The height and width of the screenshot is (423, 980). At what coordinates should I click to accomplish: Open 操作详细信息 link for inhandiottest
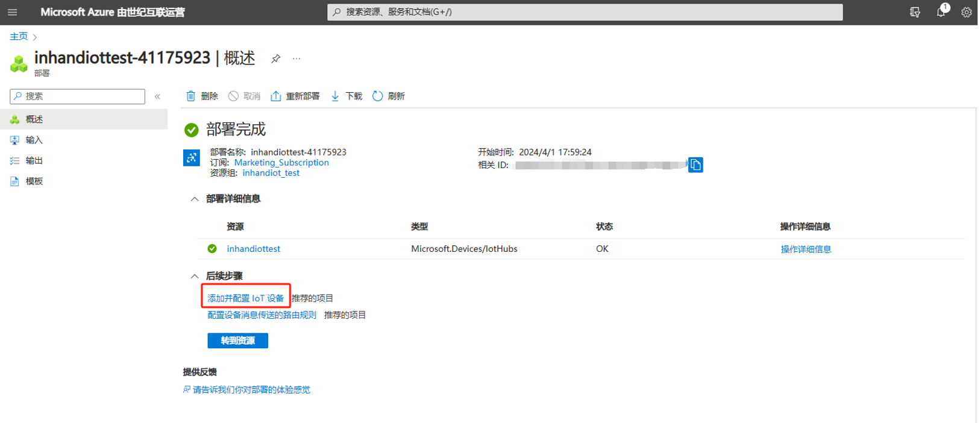(x=806, y=249)
